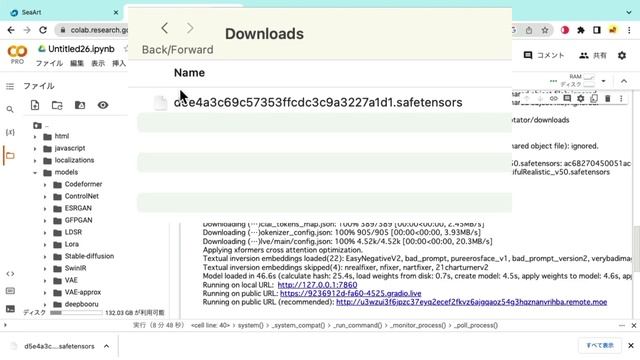640x360 pixels.
Task: Toggle Files folder sidebar icon
Action: (10, 156)
